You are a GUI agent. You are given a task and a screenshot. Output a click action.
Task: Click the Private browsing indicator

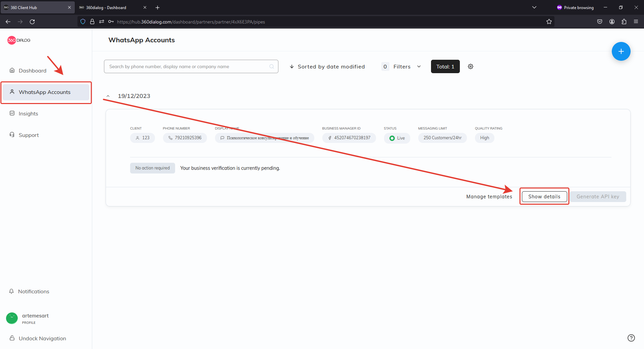[575, 7]
